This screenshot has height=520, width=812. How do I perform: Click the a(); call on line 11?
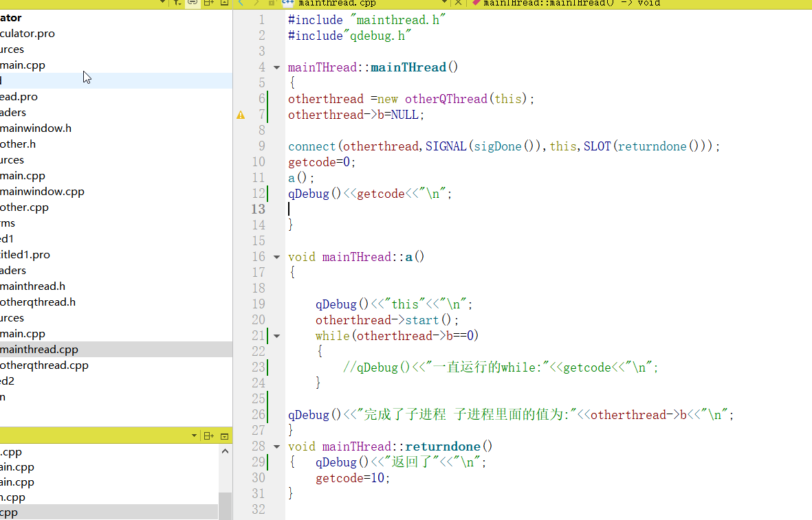coord(301,178)
